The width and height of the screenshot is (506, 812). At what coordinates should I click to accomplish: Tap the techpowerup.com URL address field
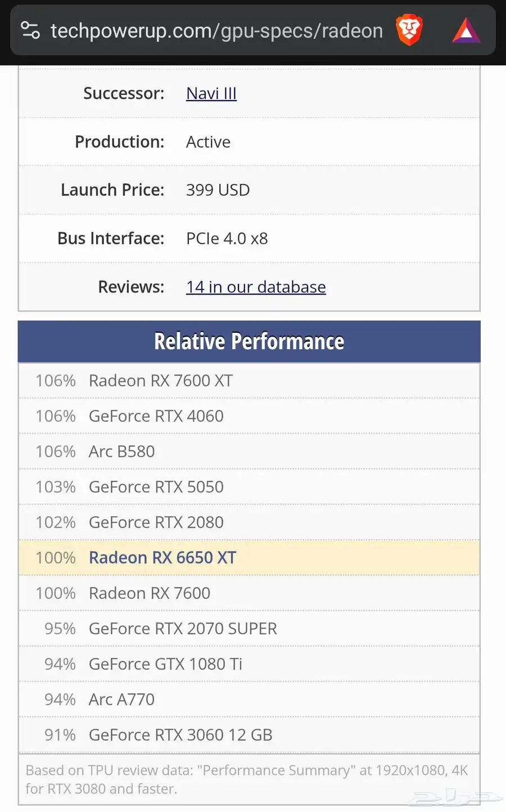point(216,30)
